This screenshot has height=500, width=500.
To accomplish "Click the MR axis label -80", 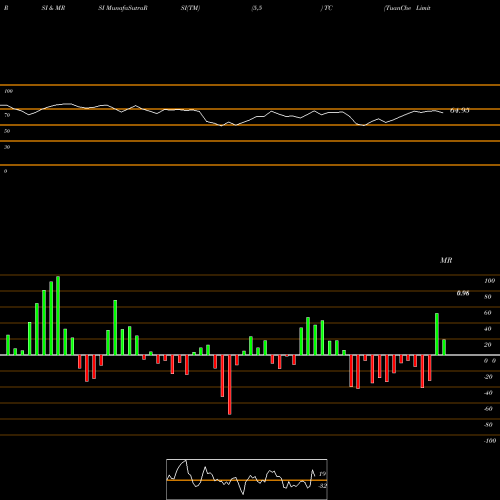I will click(x=488, y=425).
